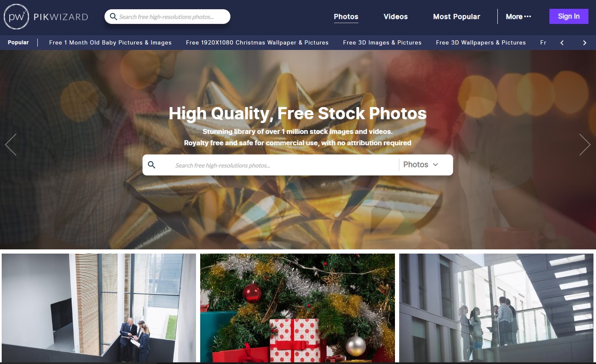Open Free 1 Month Old Baby Pictures link
The width and height of the screenshot is (596, 364).
click(x=110, y=42)
